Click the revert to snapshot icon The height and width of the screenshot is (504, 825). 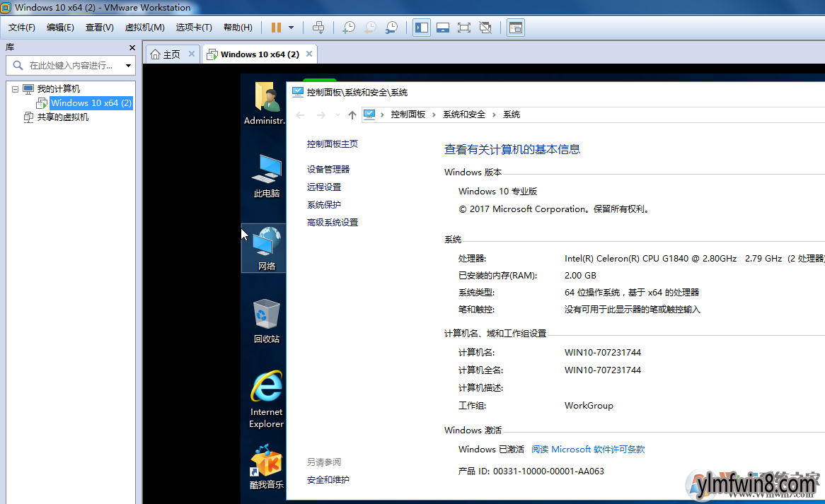coord(371,28)
